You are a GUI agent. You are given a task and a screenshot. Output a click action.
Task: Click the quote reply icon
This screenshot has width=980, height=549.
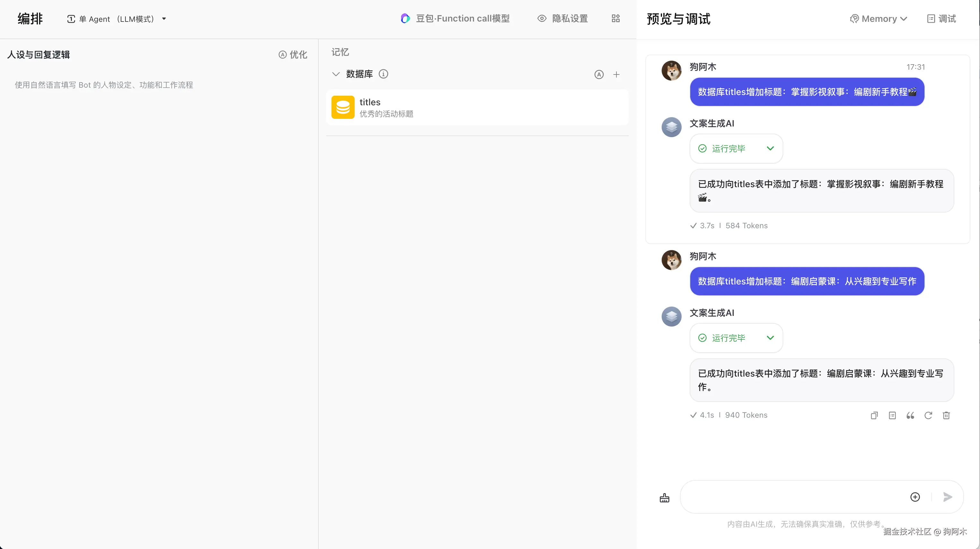910,415
